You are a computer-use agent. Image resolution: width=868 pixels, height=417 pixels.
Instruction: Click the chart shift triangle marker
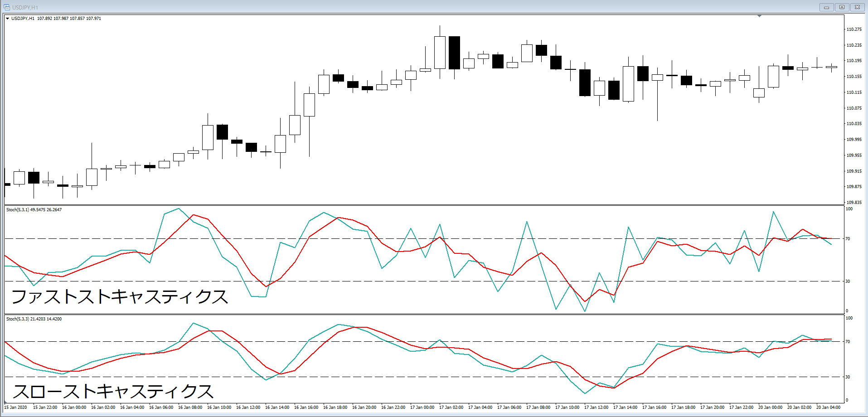[759, 16]
